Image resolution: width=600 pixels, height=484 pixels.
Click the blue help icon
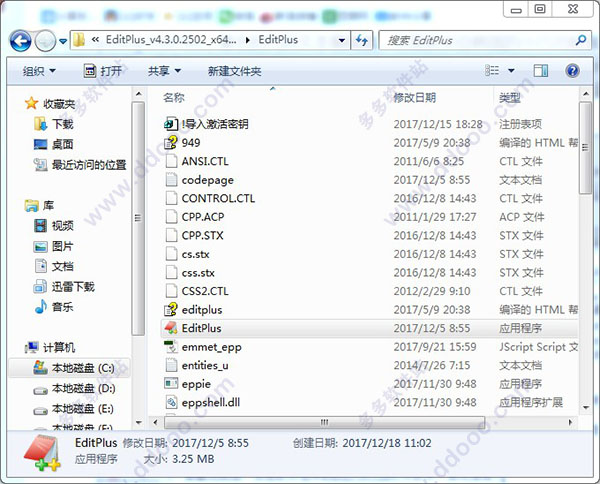(x=572, y=71)
